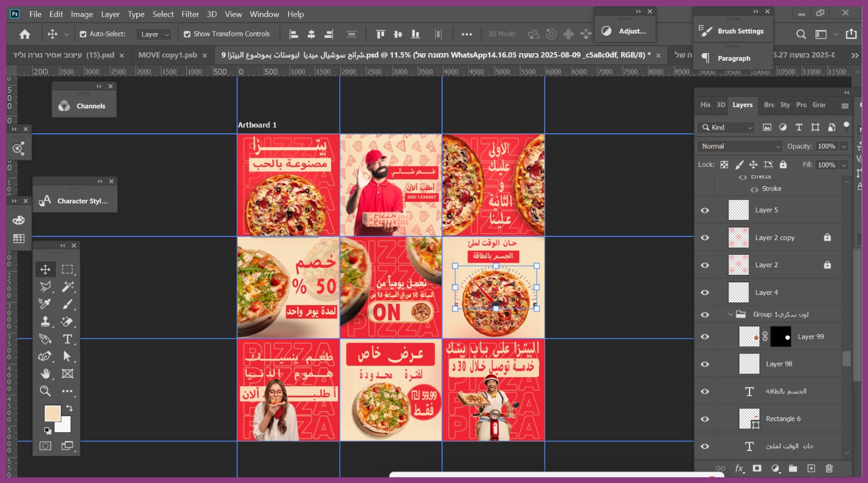Open the Filter menu

(190, 14)
